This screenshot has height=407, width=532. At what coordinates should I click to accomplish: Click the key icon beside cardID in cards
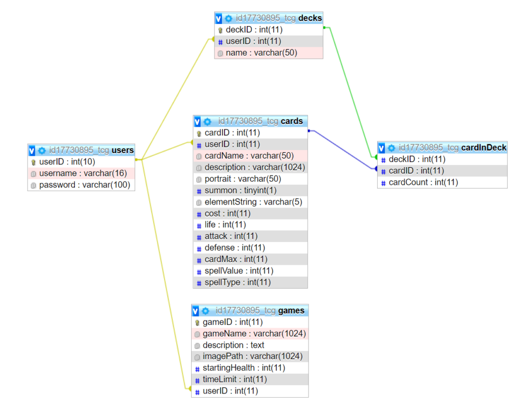tap(198, 132)
